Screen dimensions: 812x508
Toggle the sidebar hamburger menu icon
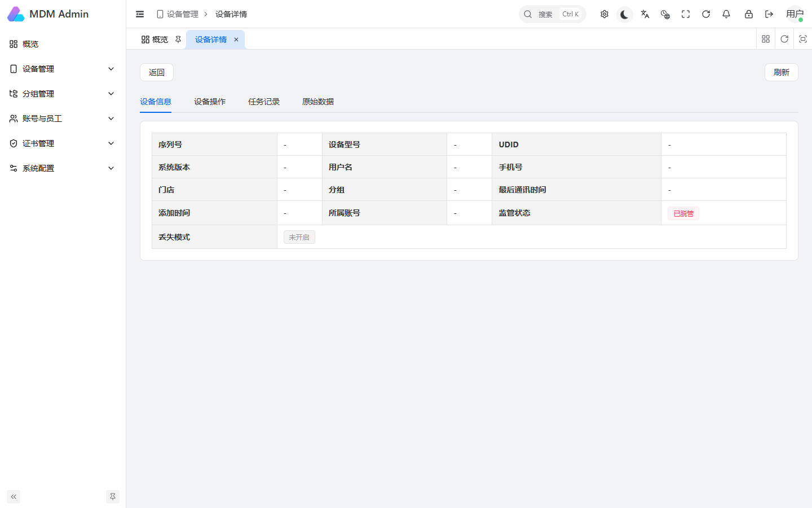tap(140, 14)
